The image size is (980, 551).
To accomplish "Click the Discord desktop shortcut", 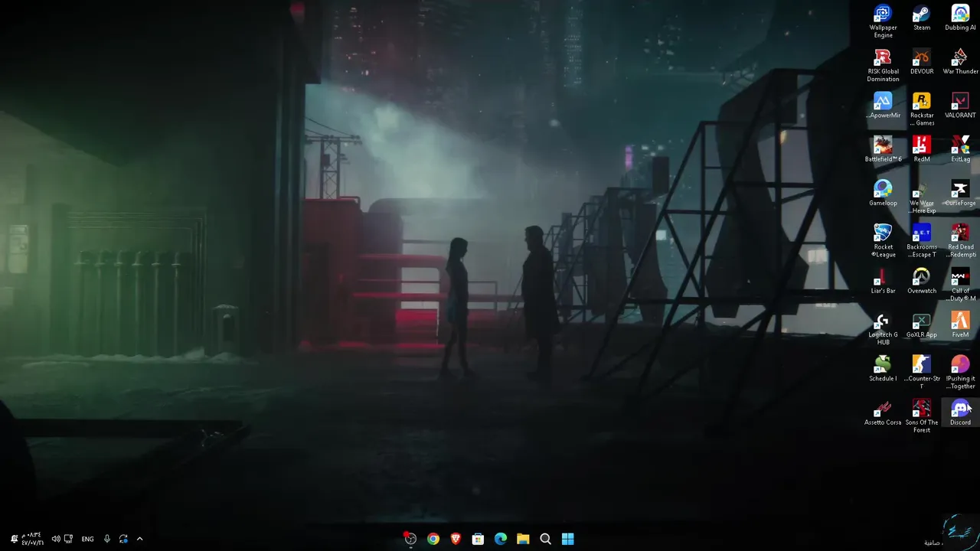I will point(960,412).
